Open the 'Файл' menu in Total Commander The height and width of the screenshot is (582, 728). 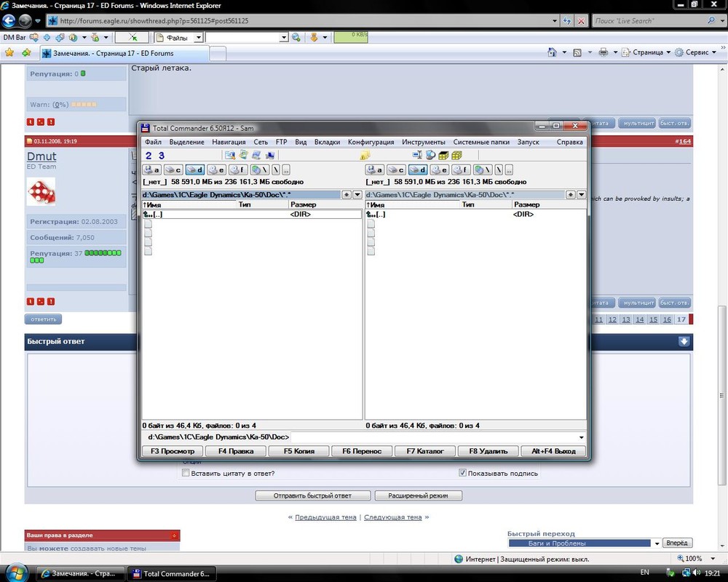click(x=153, y=142)
